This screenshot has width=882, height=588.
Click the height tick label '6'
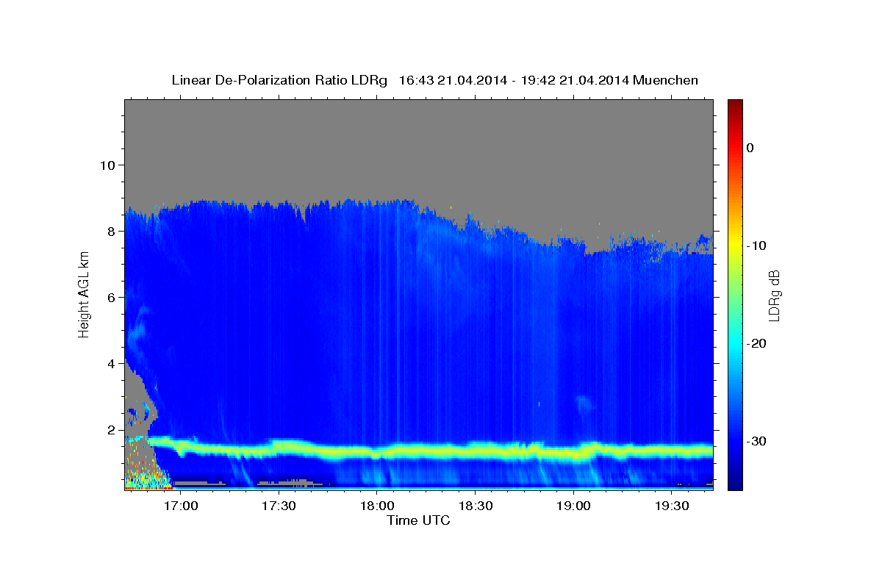tap(110, 297)
